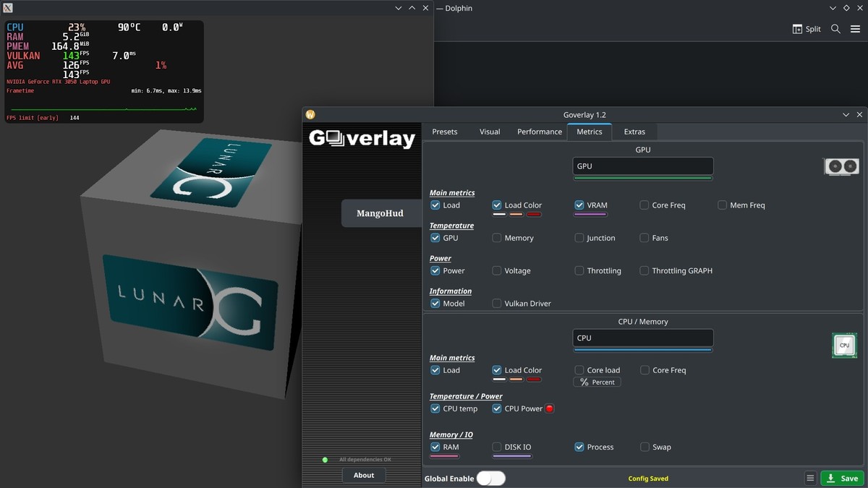Click the graphics card icon in GPU section
Viewport: 868px width, 488px height.
tap(841, 166)
